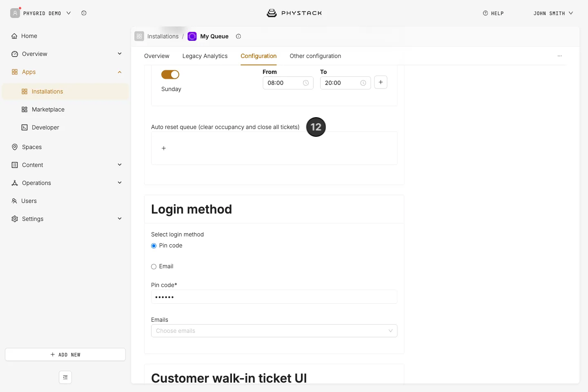The image size is (588, 392).
Task: Select the Email login method
Action: coord(154,267)
